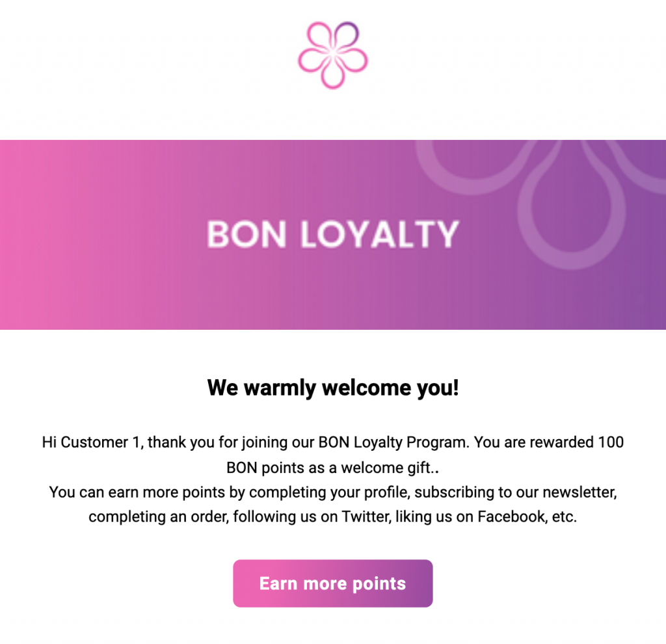
Task: Click the etc. at the paragraph end
Action: pyautogui.click(x=564, y=517)
